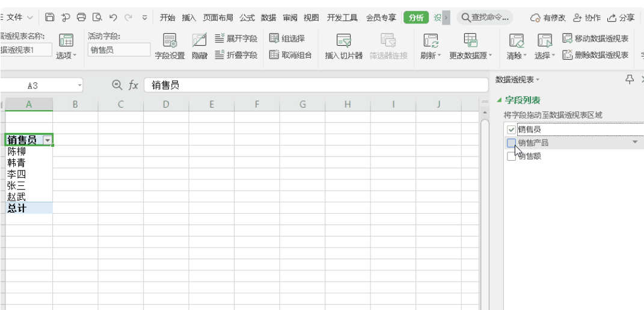The image size is (644, 310).
Task: Click the 查找命令 search box
Action: (485, 17)
